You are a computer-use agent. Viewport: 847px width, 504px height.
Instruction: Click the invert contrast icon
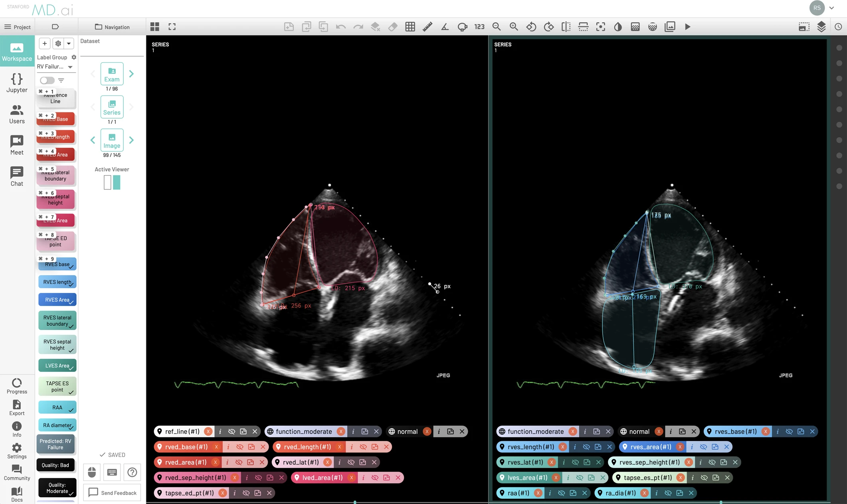click(x=618, y=27)
